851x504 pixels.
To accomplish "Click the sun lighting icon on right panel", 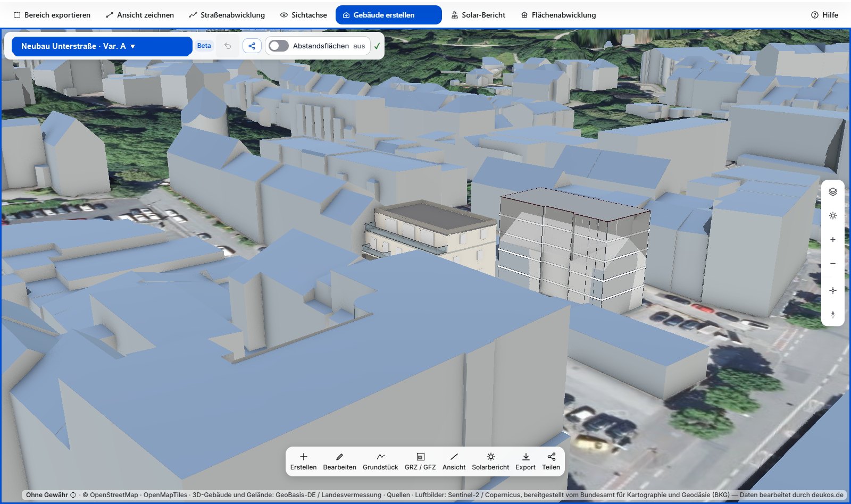I will [833, 216].
